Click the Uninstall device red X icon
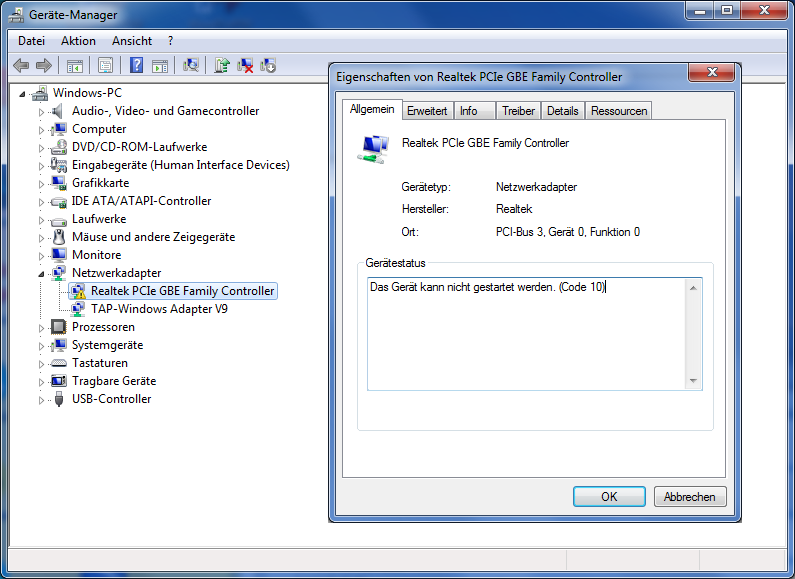Image resolution: width=795 pixels, height=579 pixels. (245, 65)
